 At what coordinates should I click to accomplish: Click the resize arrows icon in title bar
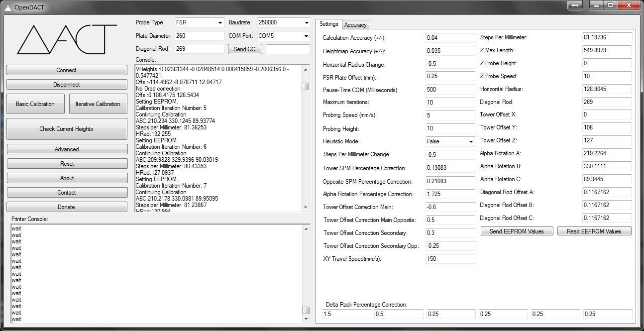pyautogui.click(x=575, y=5)
